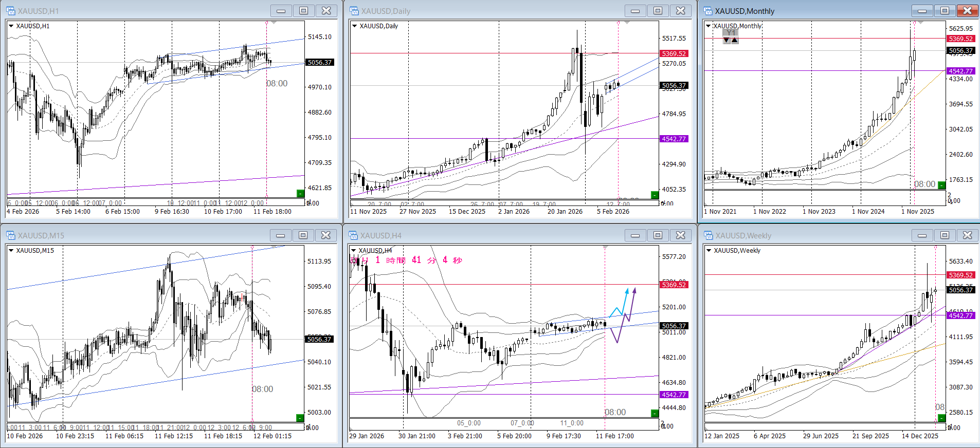The image size is (980, 448).
Task: Expand the XAUUSD,Daily chart dropdown triangle
Action: 354,26
